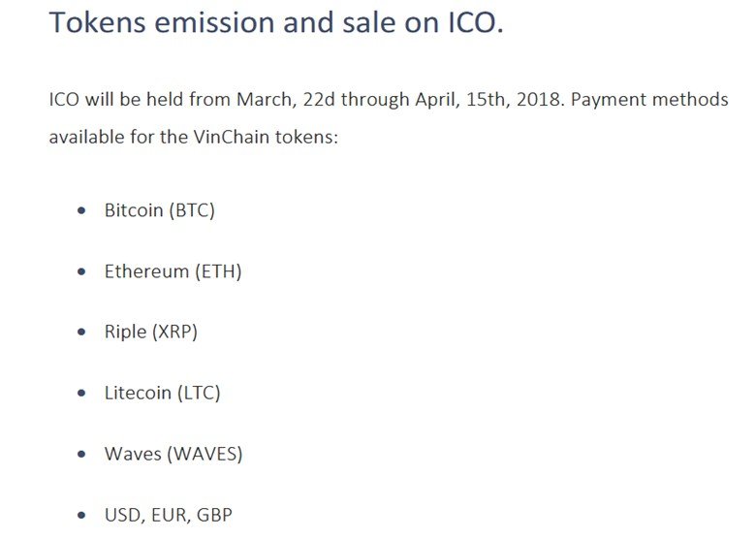Click the bullet point before Bitcoin
756x539 pixels.
(x=82, y=211)
